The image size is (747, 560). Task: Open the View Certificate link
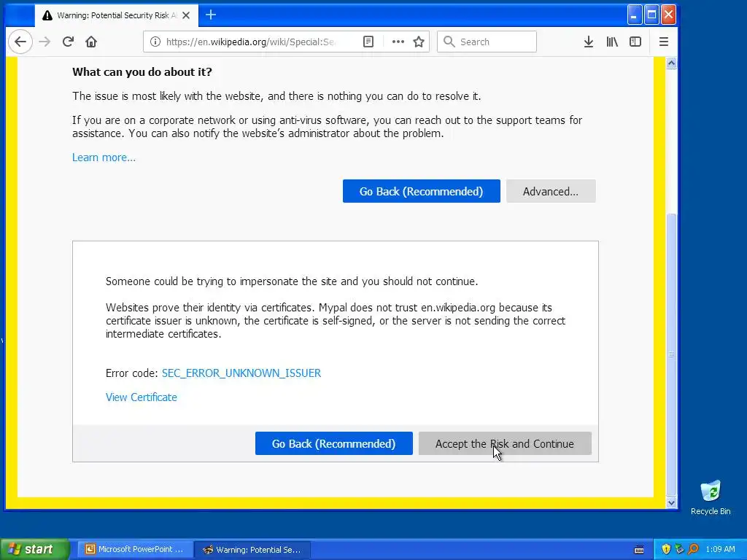click(x=141, y=397)
